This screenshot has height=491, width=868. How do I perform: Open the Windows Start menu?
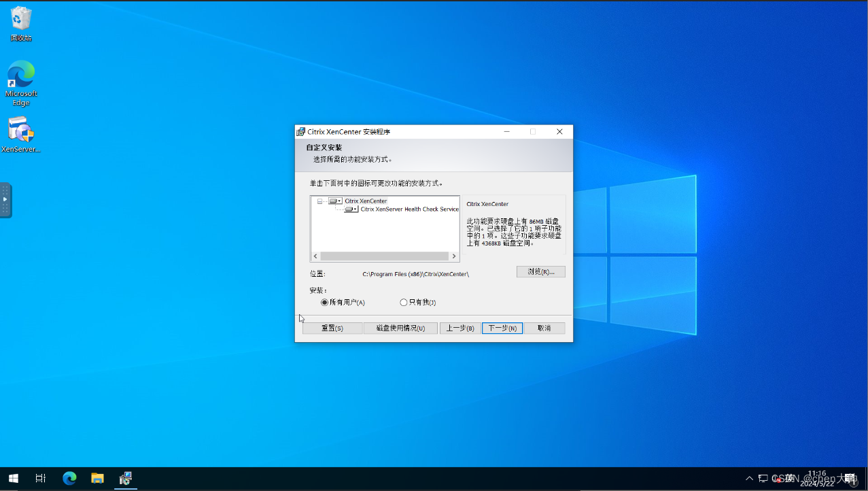[x=13, y=479]
